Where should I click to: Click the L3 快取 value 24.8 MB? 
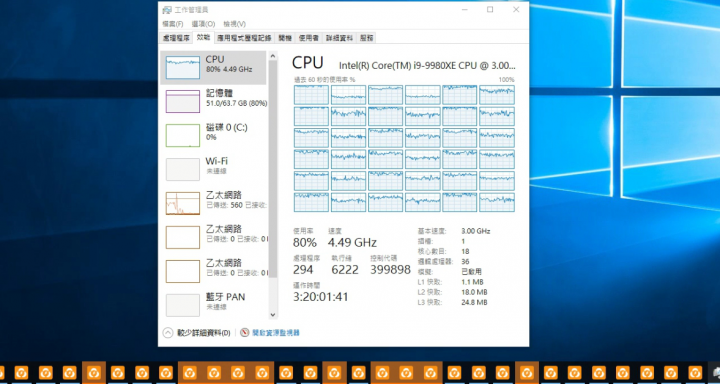[x=474, y=302]
